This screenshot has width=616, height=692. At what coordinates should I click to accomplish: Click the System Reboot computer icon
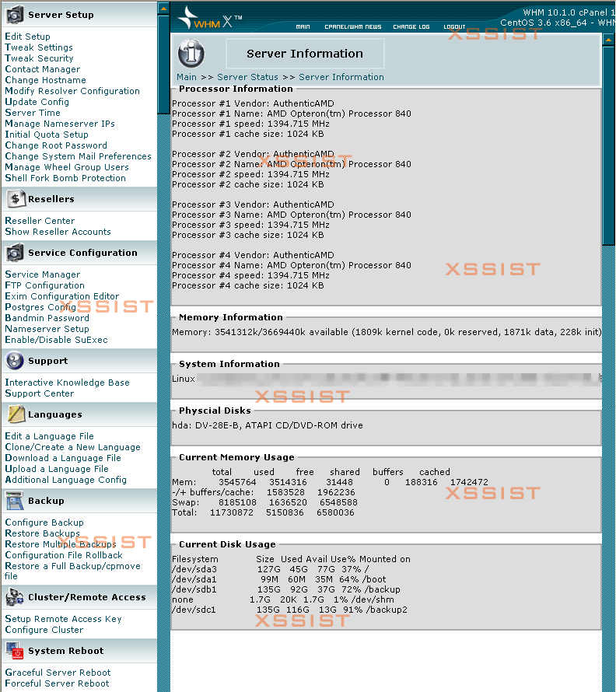(14, 651)
